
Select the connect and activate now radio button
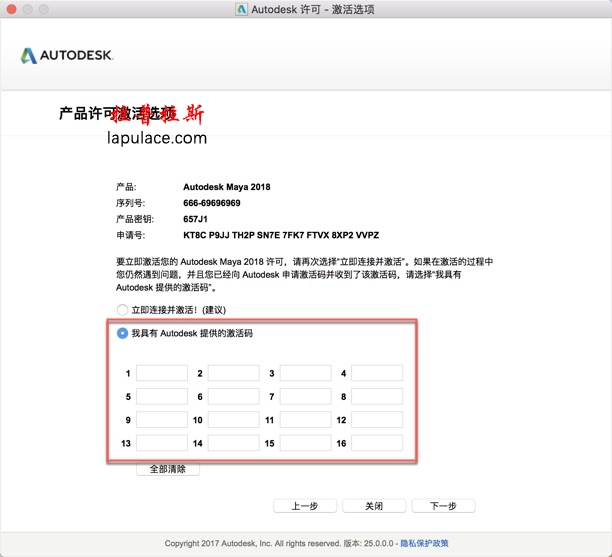[122, 310]
